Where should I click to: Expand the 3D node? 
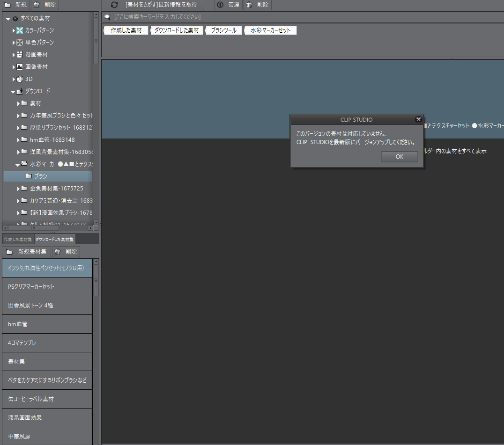[x=14, y=79]
